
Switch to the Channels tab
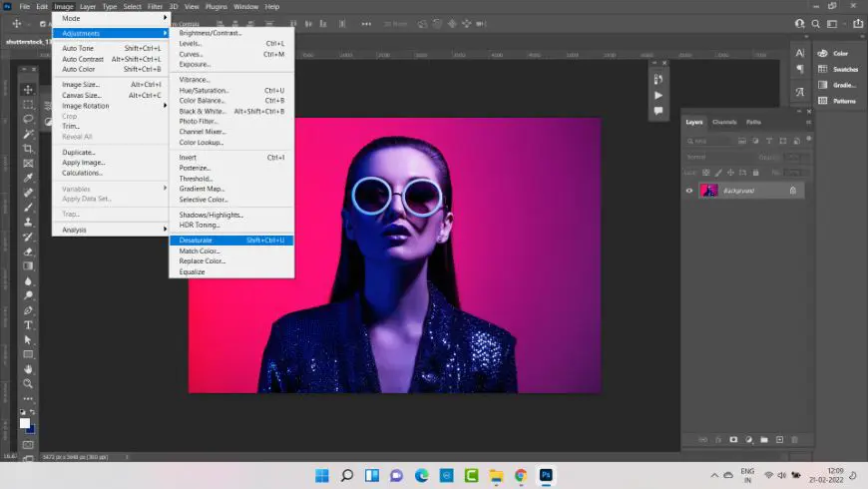[724, 122]
